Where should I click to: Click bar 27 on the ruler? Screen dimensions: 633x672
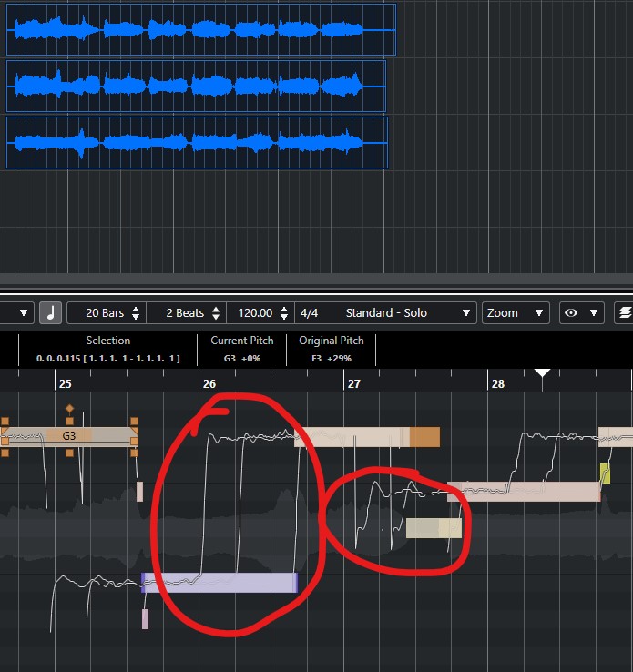tap(353, 383)
